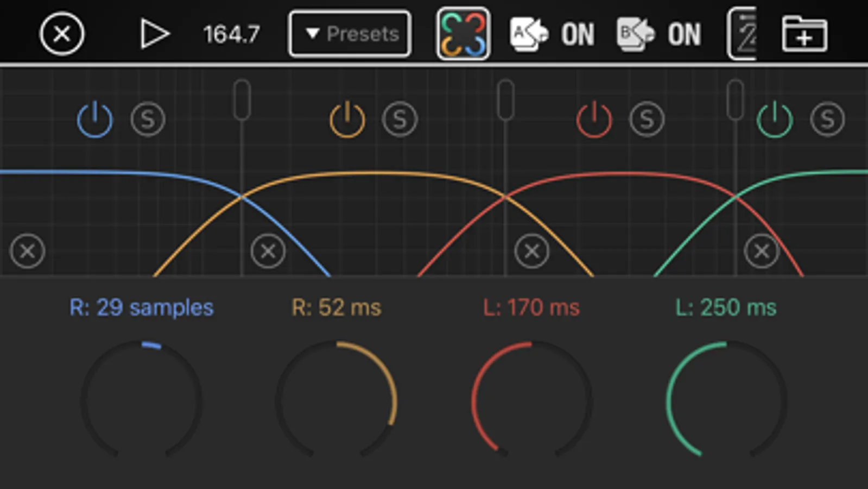
Task: Click the B state copy icon
Action: [x=636, y=34]
